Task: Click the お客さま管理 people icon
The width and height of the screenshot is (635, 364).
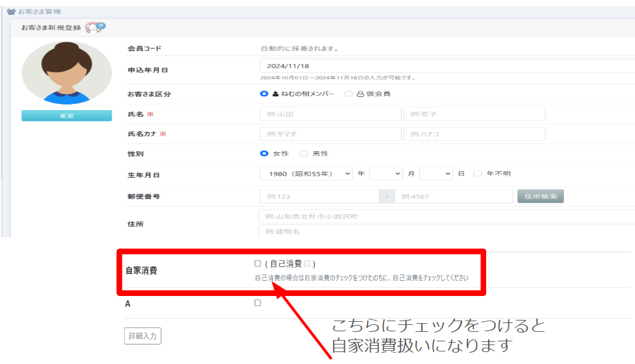Action: (x=10, y=11)
